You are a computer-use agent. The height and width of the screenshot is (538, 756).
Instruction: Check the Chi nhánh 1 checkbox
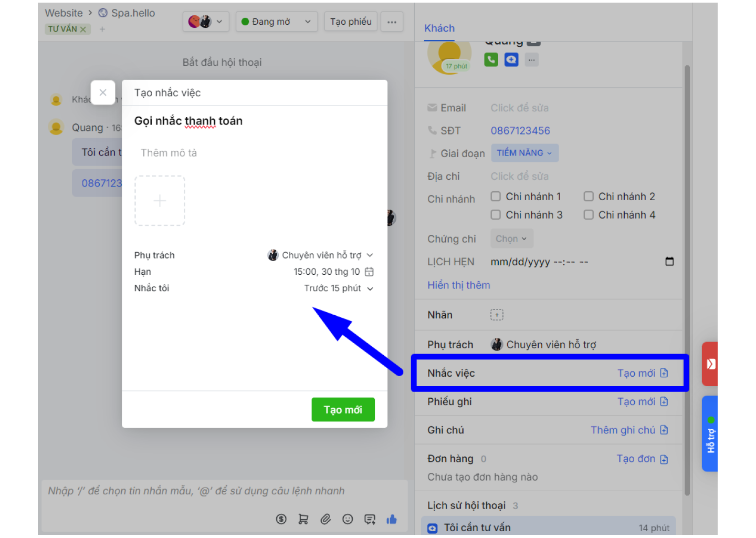point(496,196)
